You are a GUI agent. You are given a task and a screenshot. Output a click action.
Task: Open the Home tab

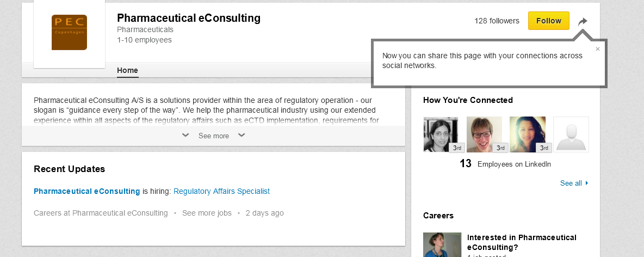pos(127,70)
